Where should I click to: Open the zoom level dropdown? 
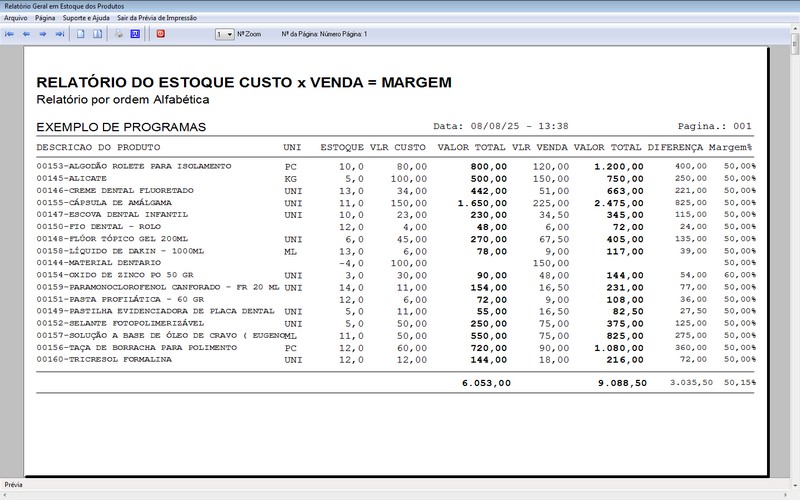coord(229,34)
